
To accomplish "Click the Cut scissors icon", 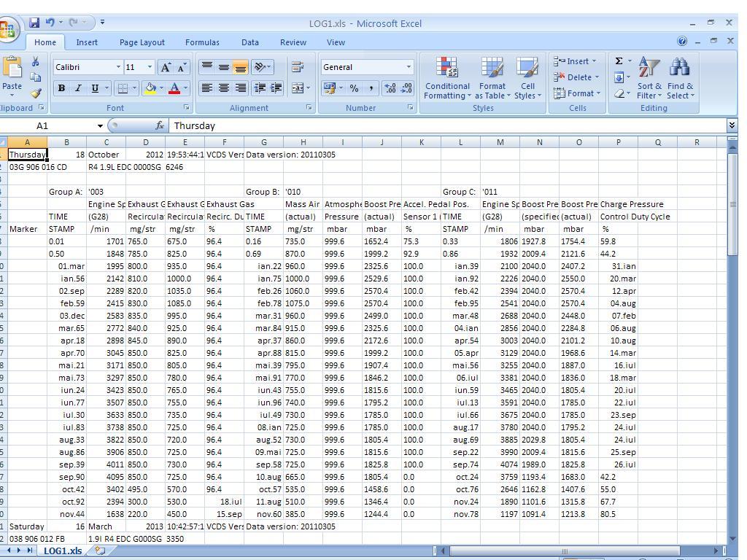I will (35, 63).
